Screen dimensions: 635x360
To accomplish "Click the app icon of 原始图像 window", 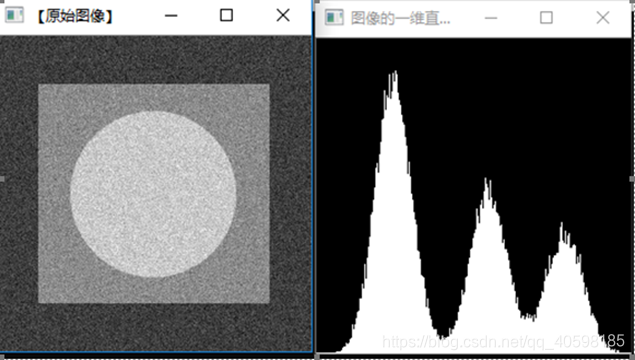I will pyautogui.click(x=14, y=15).
